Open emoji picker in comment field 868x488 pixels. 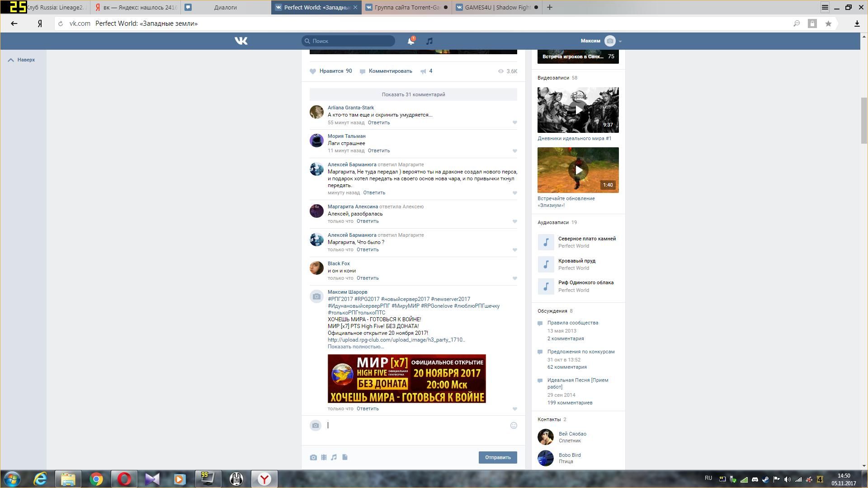[x=514, y=426]
